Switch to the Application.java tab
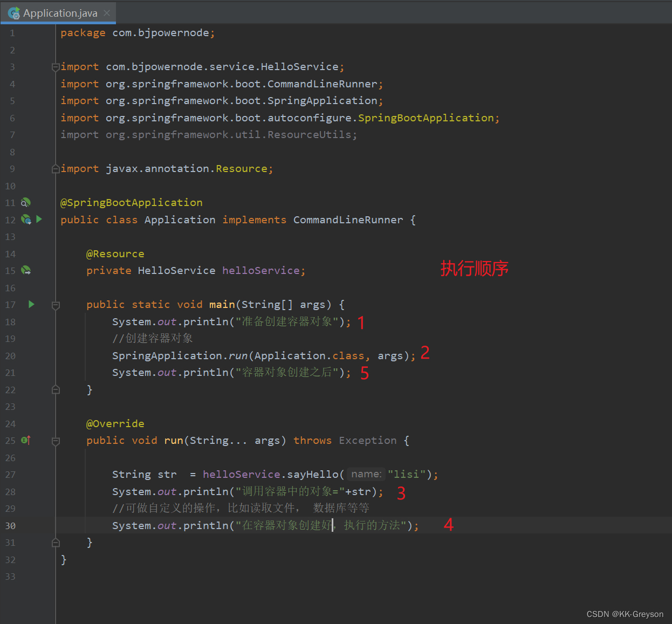 (58, 13)
